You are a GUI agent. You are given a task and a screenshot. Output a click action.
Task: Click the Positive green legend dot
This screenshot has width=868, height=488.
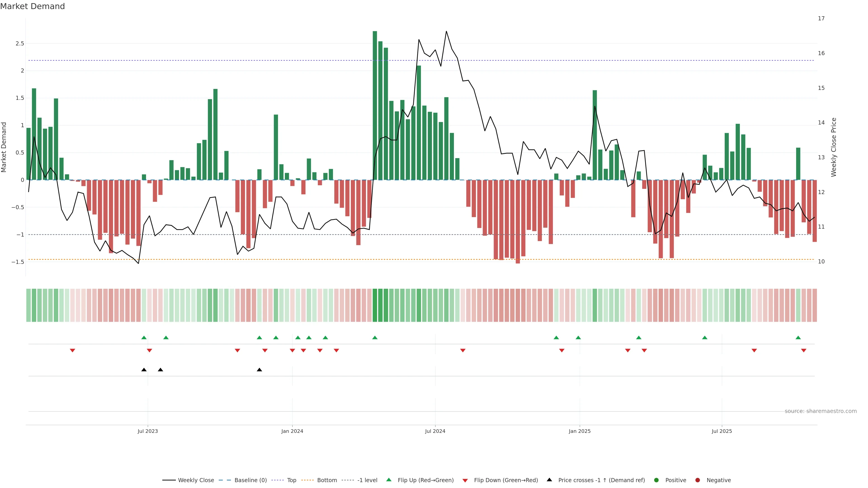(656, 480)
